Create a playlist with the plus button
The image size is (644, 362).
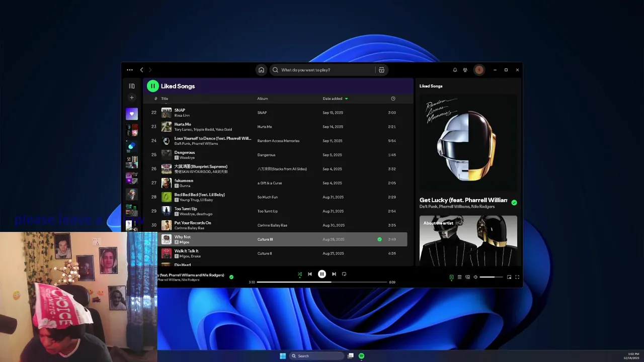click(x=132, y=98)
